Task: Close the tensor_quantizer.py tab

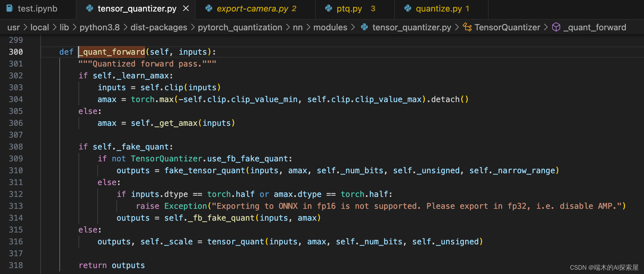Action: (x=186, y=8)
